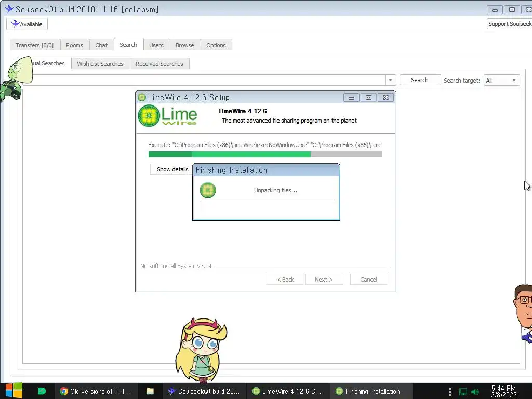Click Show details in LimeWire setup

[171, 169]
